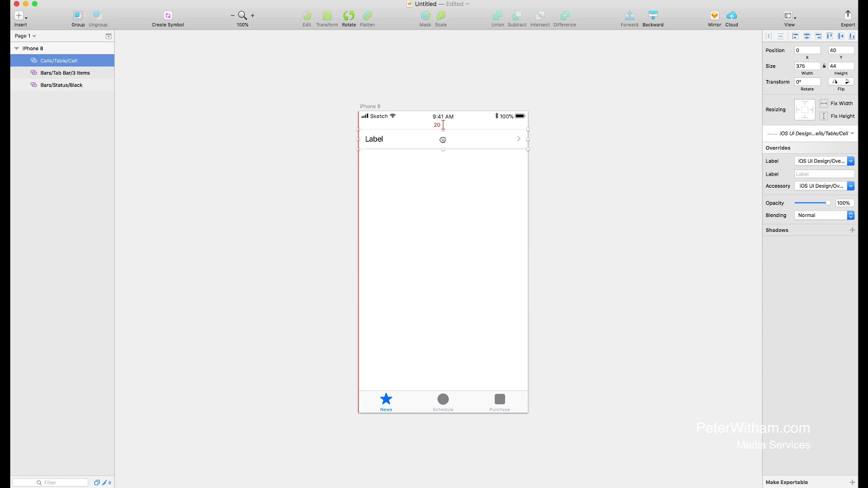
Task: Move layer Backward via toolbar
Action: 653,16
